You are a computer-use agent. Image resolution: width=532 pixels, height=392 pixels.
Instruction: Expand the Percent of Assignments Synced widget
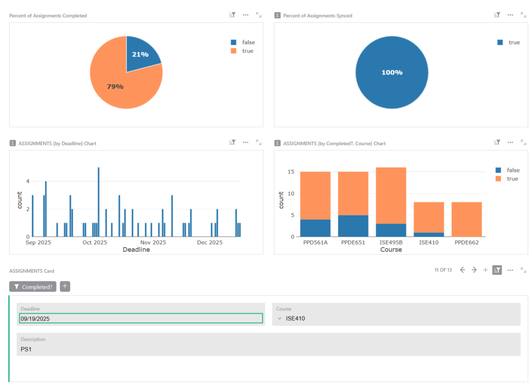(523, 15)
